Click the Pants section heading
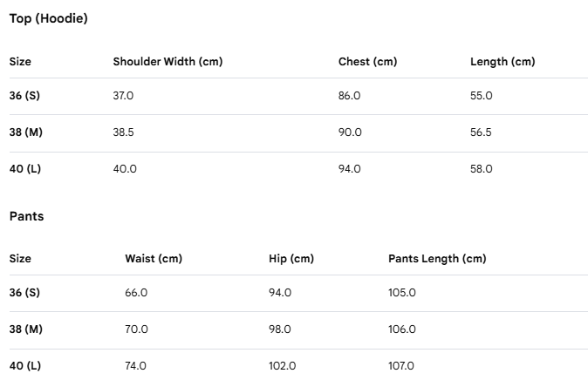The height and width of the screenshot is (387, 588). [27, 216]
